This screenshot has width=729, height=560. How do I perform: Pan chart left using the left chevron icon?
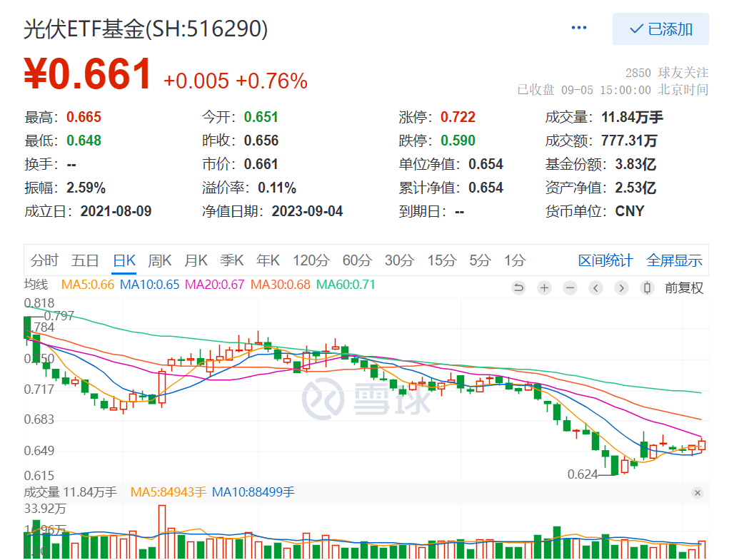coord(595,287)
